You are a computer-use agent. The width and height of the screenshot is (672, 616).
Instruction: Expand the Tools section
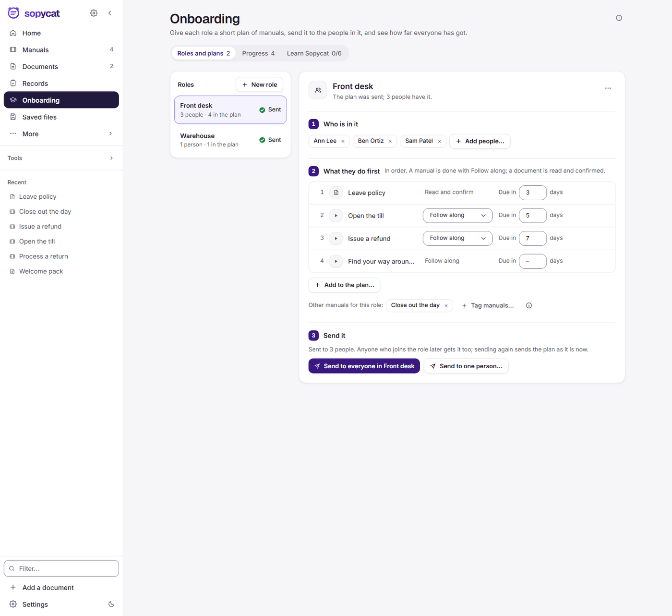click(x=61, y=158)
